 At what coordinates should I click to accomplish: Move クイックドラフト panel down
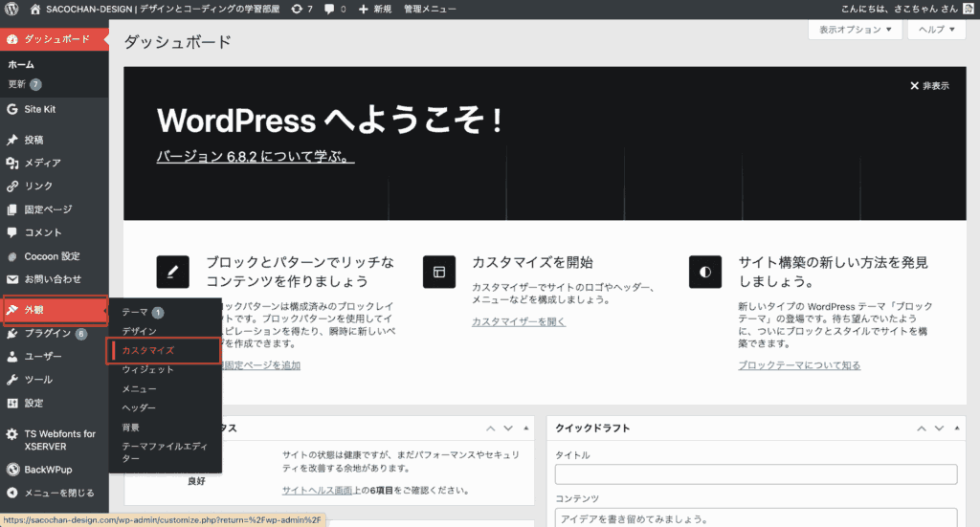coord(939,428)
